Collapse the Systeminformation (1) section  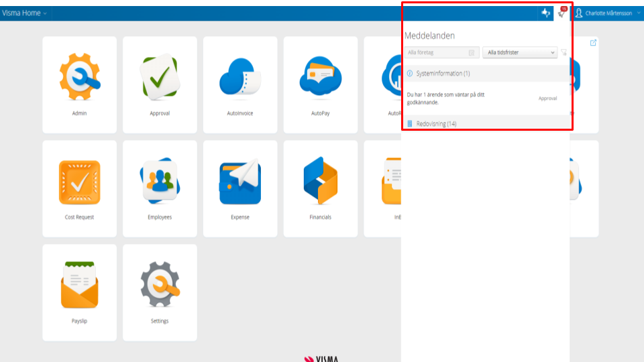(487, 74)
